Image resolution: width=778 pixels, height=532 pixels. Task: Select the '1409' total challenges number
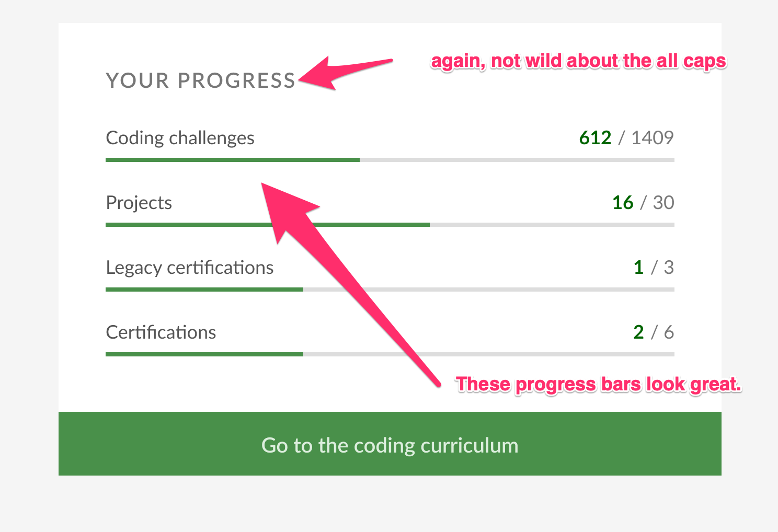point(654,137)
